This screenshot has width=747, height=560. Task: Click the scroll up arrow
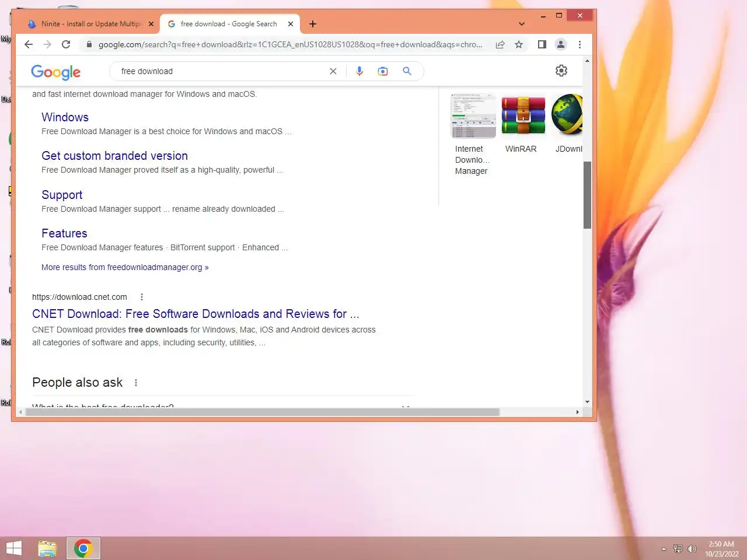(x=587, y=61)
